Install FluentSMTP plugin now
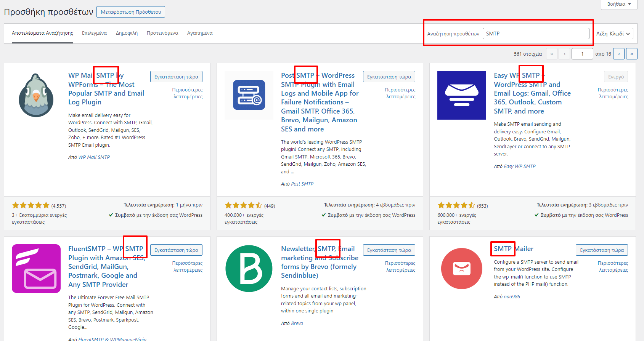 [x=176, y=250]
